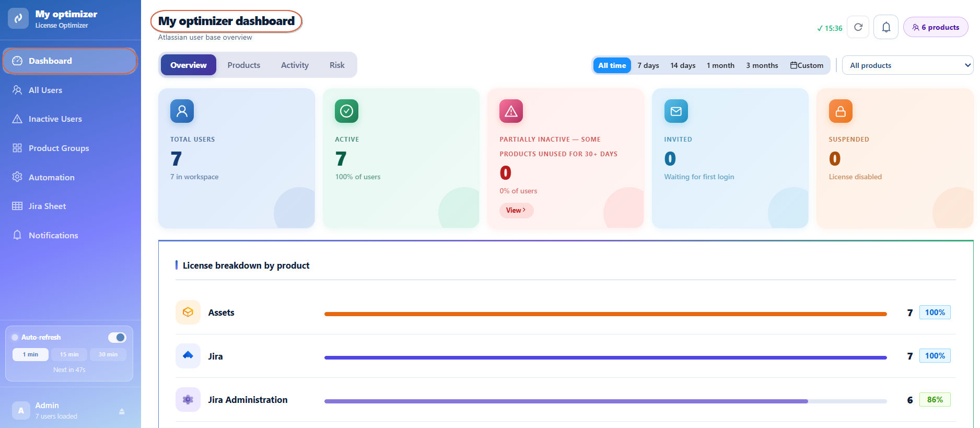The height and width of the screenshot is (428, 980).
Task: Click License breakdown by product heading
Action: [246, 265]
